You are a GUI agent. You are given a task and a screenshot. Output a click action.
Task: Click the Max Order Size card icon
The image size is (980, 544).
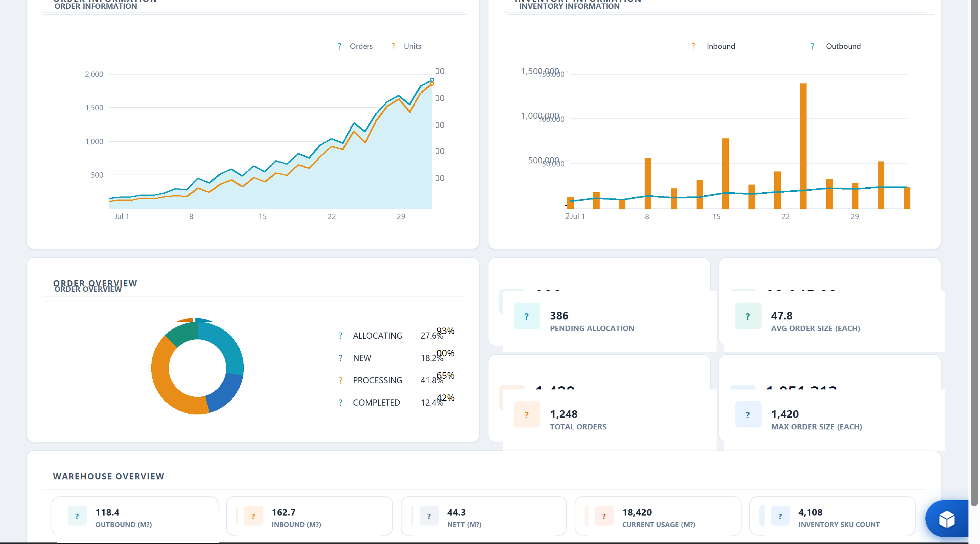point(748,414)
